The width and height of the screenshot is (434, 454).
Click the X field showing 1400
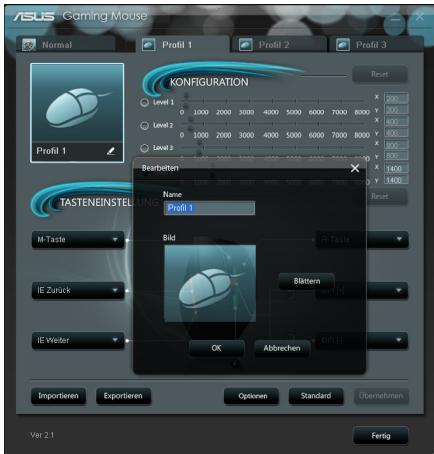tap(396, 169)
